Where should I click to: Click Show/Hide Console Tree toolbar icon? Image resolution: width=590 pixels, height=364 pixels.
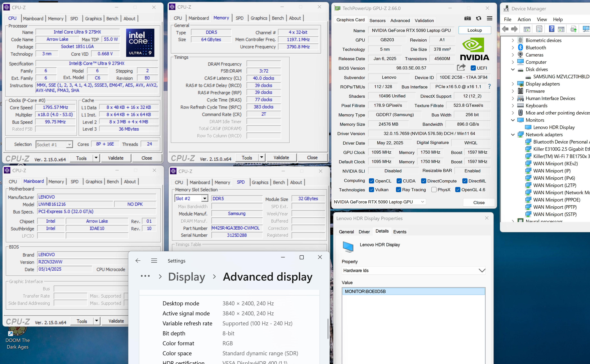[x=527, y=29]
